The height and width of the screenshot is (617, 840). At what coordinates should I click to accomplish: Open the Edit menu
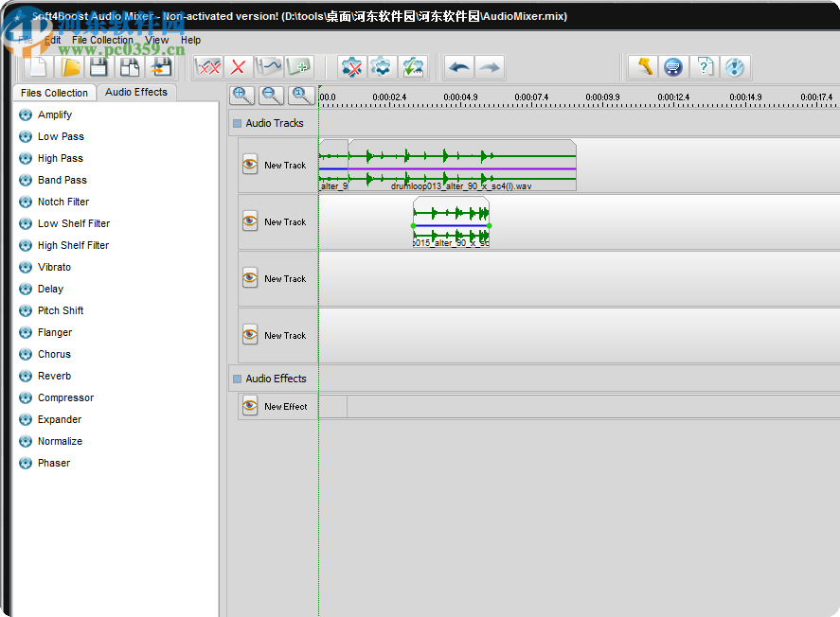(52, 40)
